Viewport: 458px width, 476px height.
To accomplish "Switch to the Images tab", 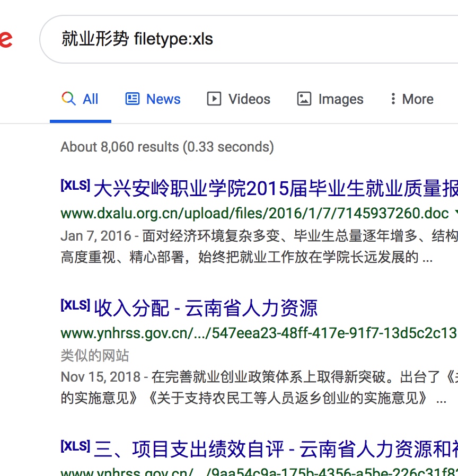I will tap(340, 99).
